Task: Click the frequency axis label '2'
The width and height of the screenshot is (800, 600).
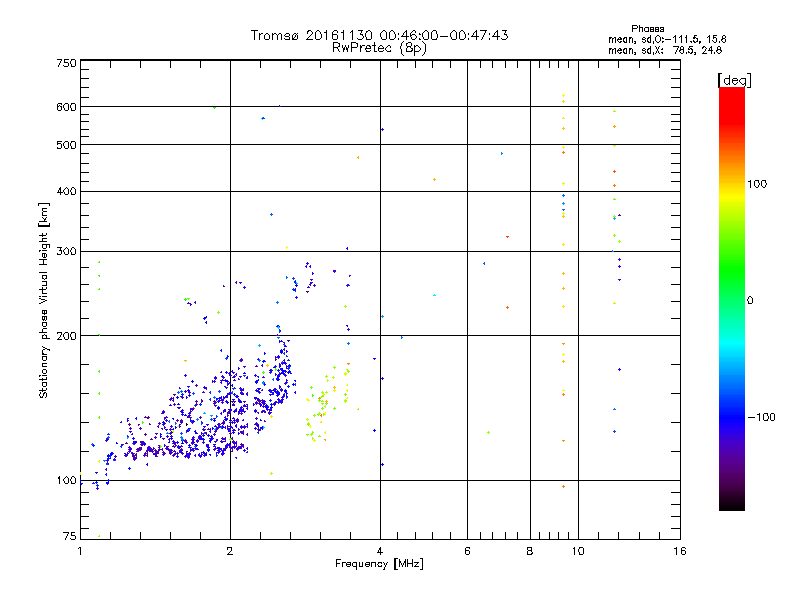Action: point(230,551)
